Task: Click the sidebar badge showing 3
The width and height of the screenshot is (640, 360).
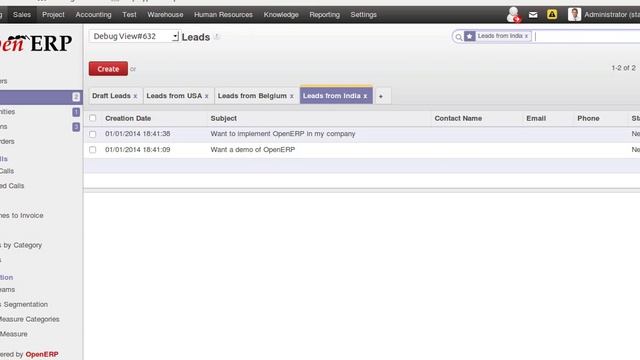Action: pos(76,127)
